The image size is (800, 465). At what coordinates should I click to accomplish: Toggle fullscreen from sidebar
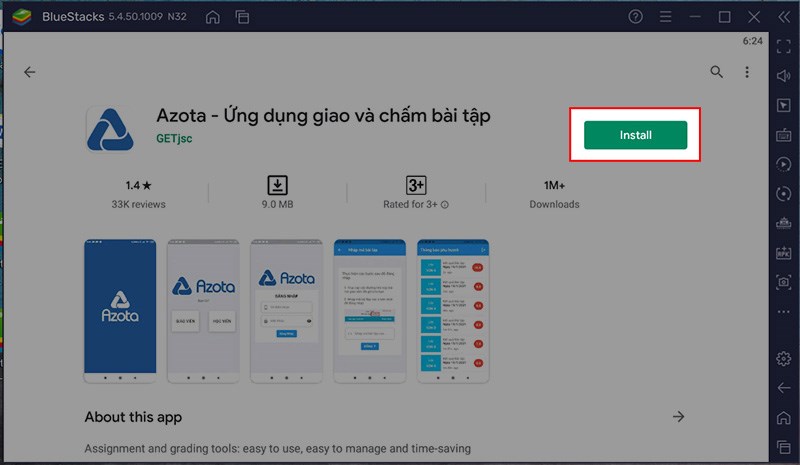(784, 46)
